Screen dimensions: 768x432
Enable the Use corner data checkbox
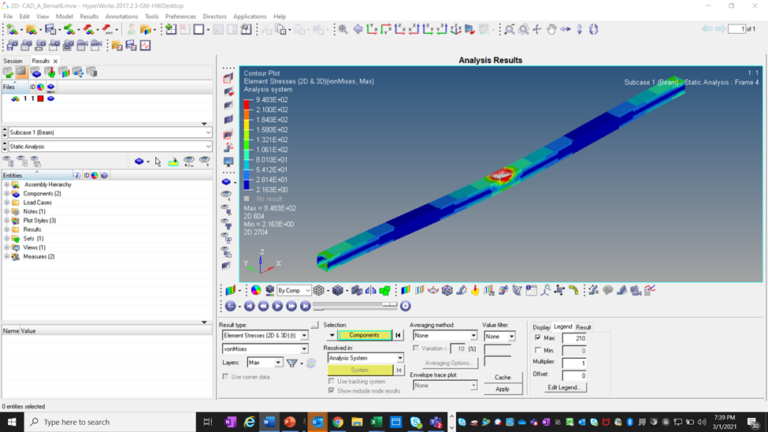pos(225,376)
